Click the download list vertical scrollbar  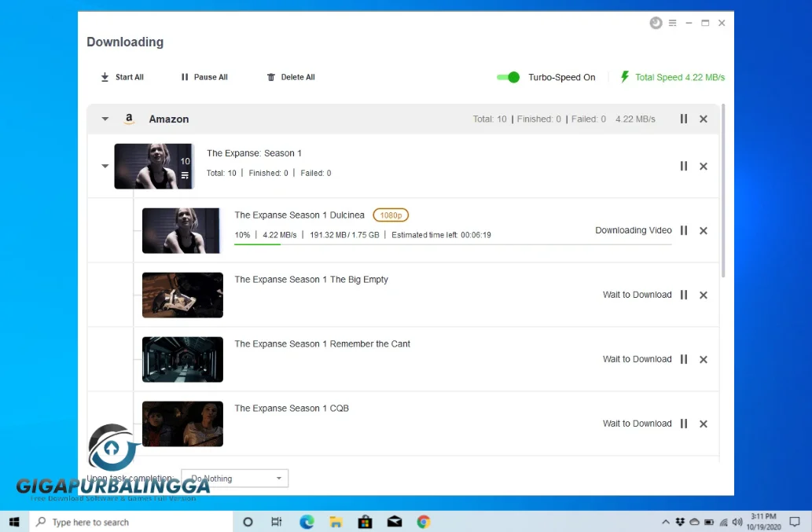722,189
